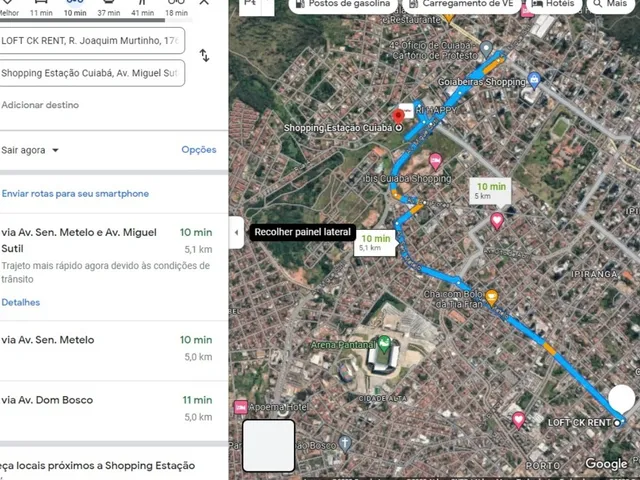
Task: Click the Apoema Hotel pin
Action: pos(240,407)
